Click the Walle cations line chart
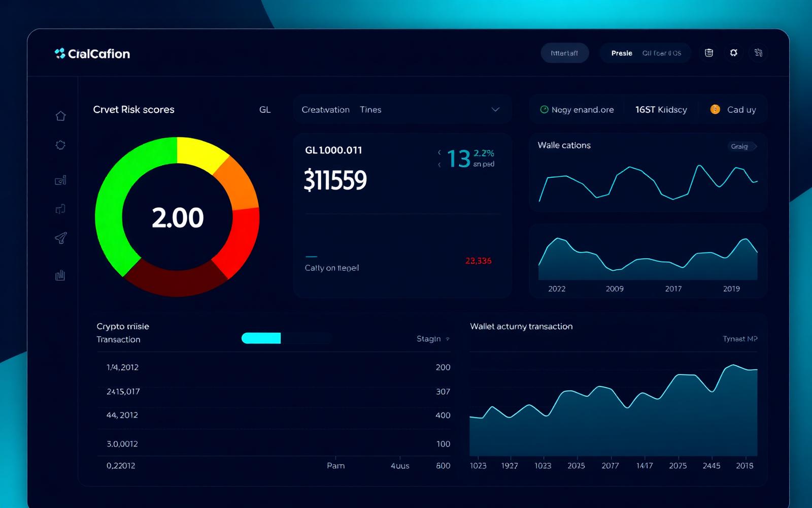Viewport: 812px width, 508px height. pyautogui.click(x=648, y=183)
